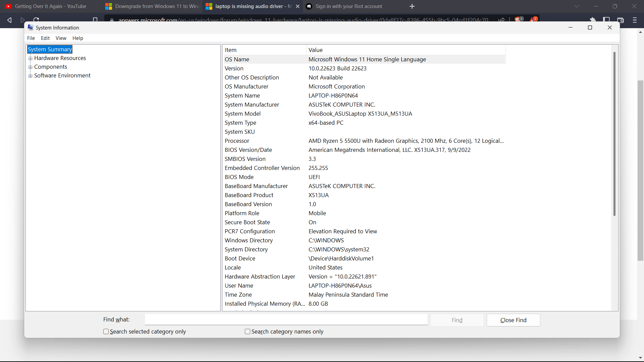Image resolution: width=644 pixels, height=362 pixels.
Task: Expand the Hardware Resources tree node
Action: coord(31,58)
